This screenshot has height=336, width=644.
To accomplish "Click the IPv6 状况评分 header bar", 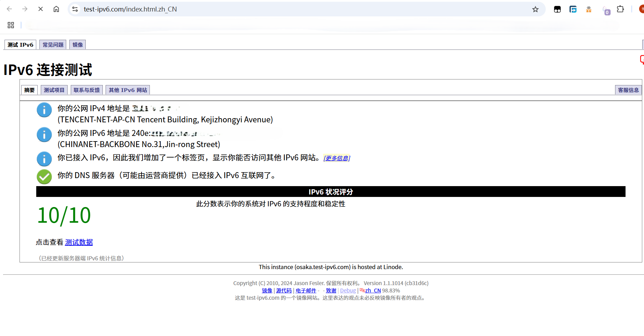I will coord(331,192).
